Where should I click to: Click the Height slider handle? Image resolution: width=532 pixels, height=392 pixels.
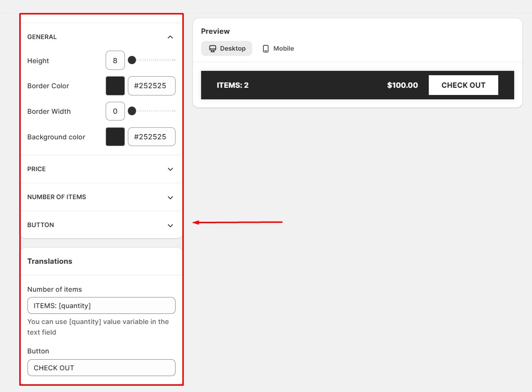(132, 60)
